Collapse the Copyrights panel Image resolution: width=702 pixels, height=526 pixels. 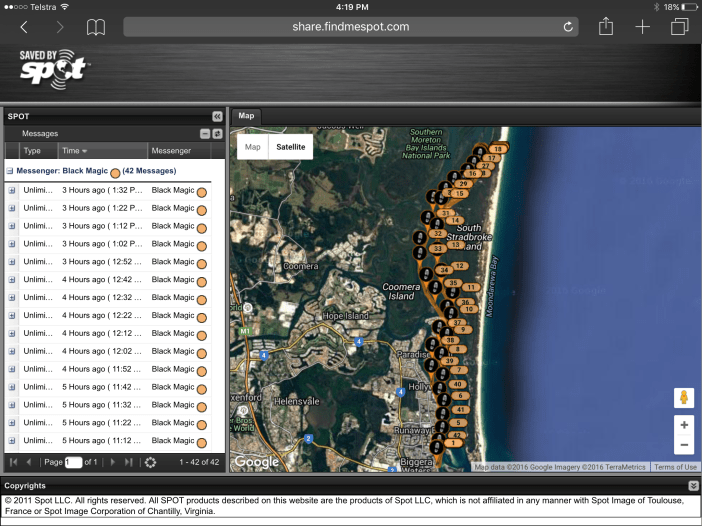[x=693, y=485]
